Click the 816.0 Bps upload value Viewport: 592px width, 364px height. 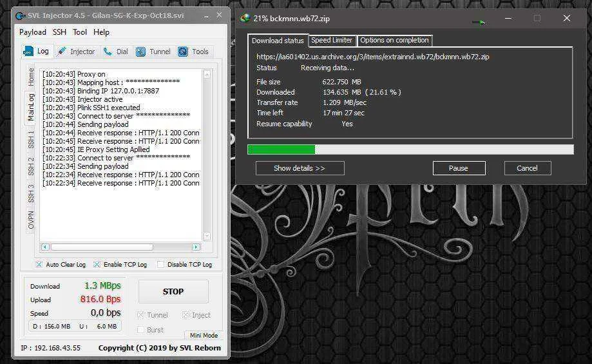(100, 299)
